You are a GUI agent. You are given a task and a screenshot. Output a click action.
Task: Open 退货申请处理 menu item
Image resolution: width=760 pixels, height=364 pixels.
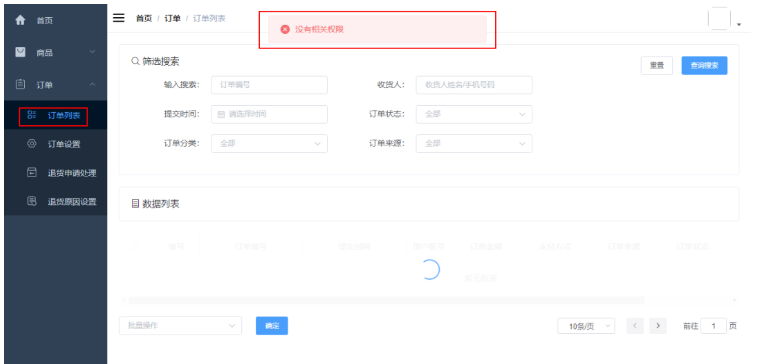pyautogui.click(x=55, y=173)
